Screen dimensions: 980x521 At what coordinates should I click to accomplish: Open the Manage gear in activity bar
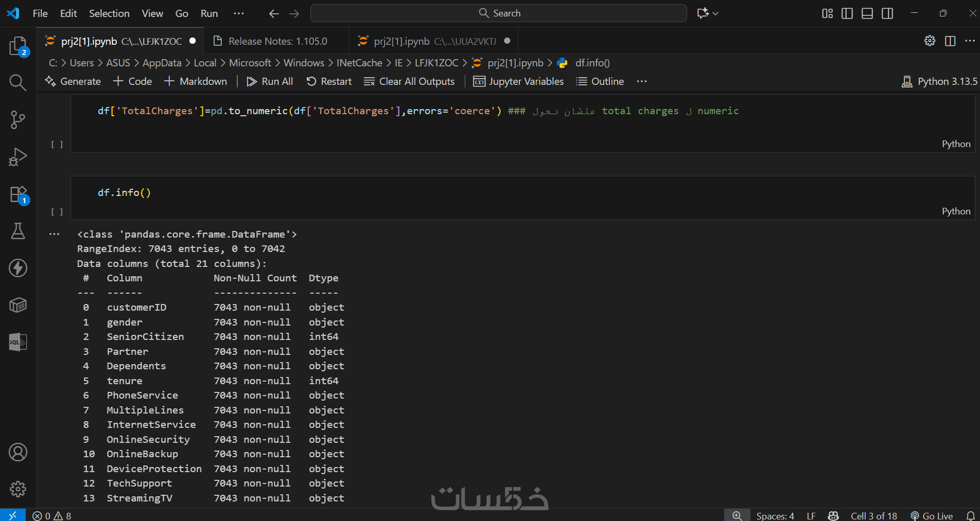click(x=18, y=489)
